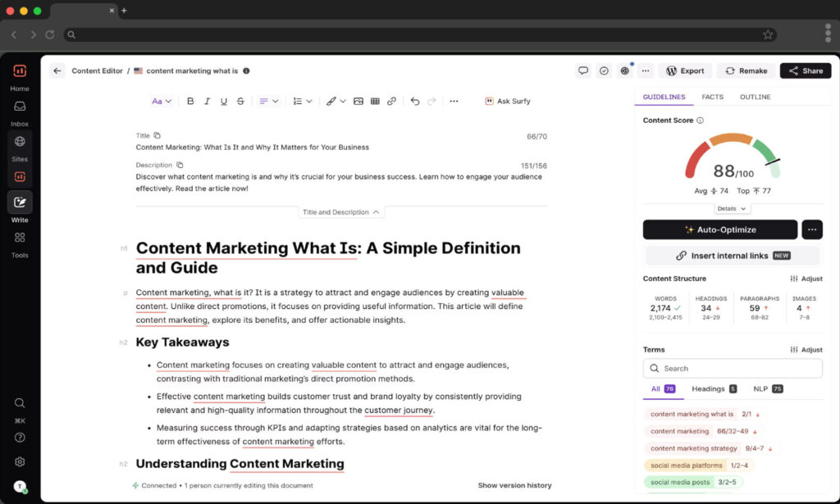Viewport: 840px width, 504px height.
Task: Open the text style Aa dropdown
Action: point(162,101)
